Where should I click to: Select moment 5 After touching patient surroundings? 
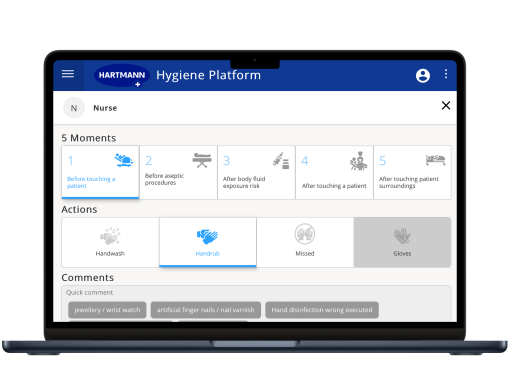point(412,172)
